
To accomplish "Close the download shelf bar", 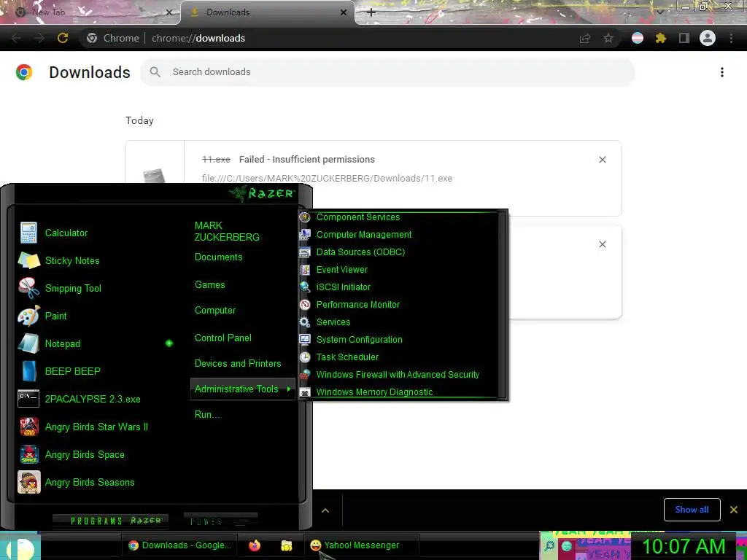I will point(734,510).
